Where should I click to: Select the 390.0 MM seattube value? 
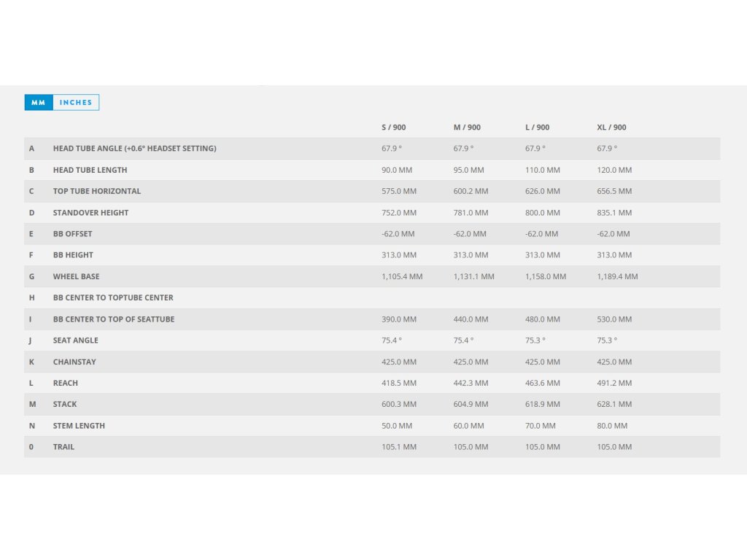pos(399,319)
